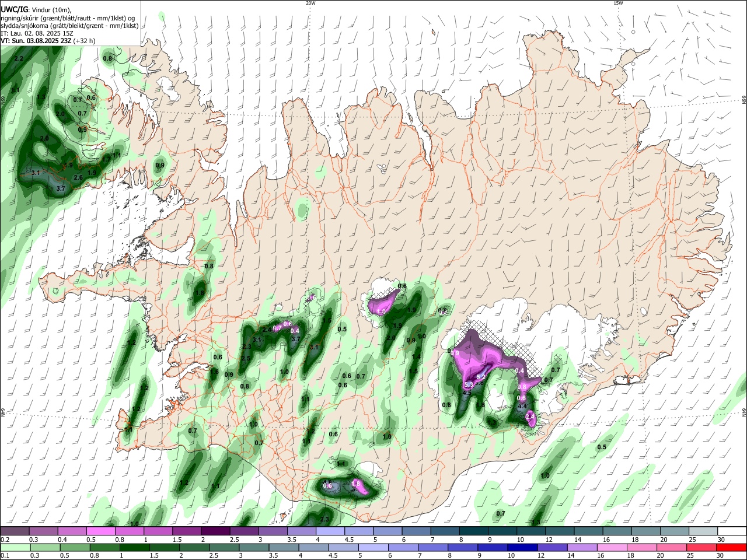Click the valid time 'VT: Sun. 03.08.2025 23Z (+32 h)'

[x=48, y=41]
